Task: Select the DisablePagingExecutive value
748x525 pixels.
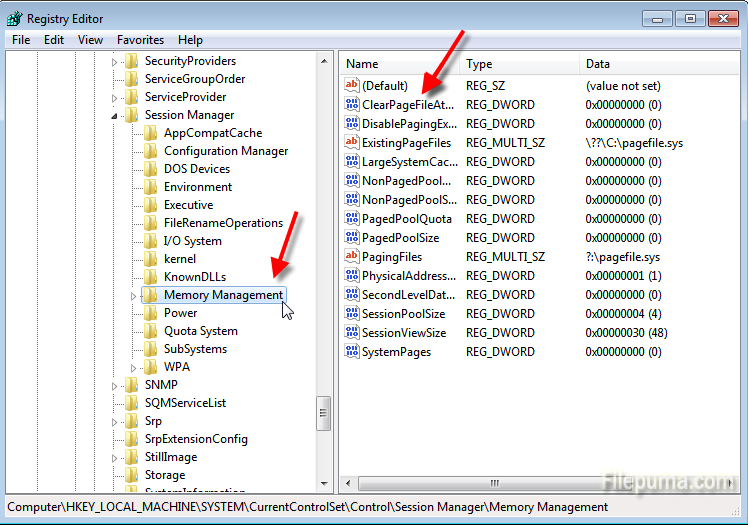Action: tap(408, 124)
